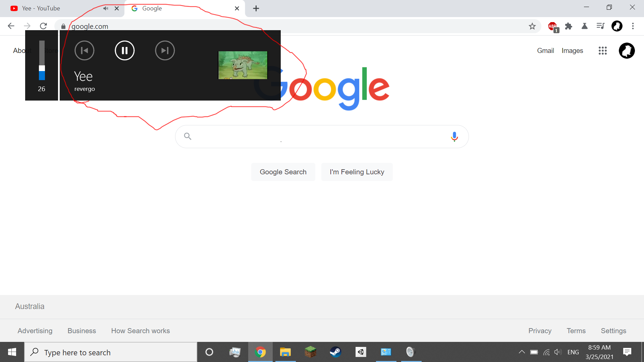Image resolution: width=644 pixels, height=362 pixels.
Task: Pause playback in the media overlay
Action: click(124, 51)
